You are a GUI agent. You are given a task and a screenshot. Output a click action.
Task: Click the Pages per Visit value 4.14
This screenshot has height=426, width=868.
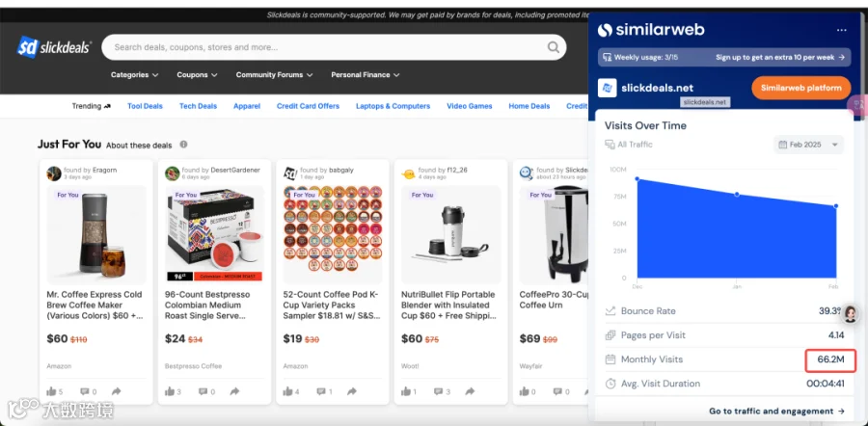point(836,335)
